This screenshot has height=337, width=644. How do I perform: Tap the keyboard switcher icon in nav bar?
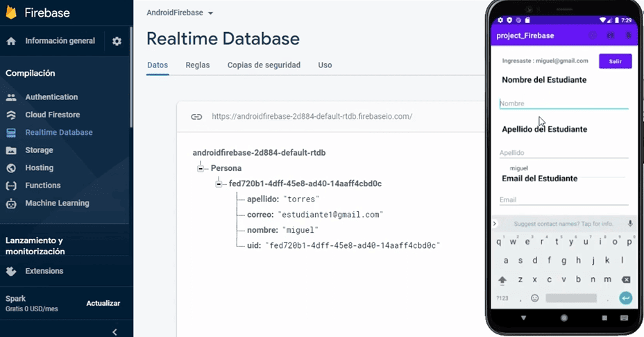(x=624, y=318)
